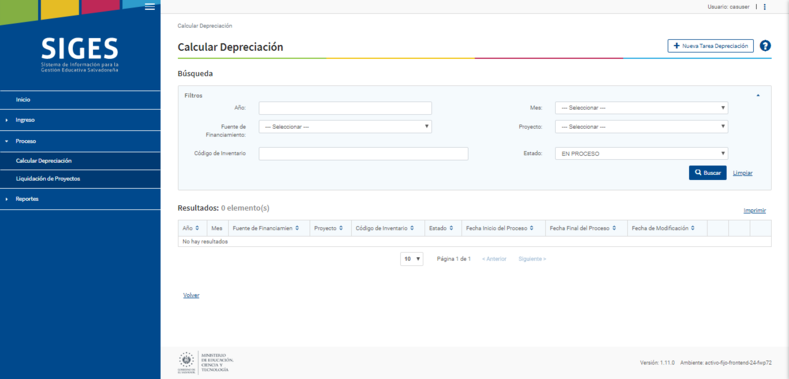Sort by Estado column sort icon

coord(452,229)
